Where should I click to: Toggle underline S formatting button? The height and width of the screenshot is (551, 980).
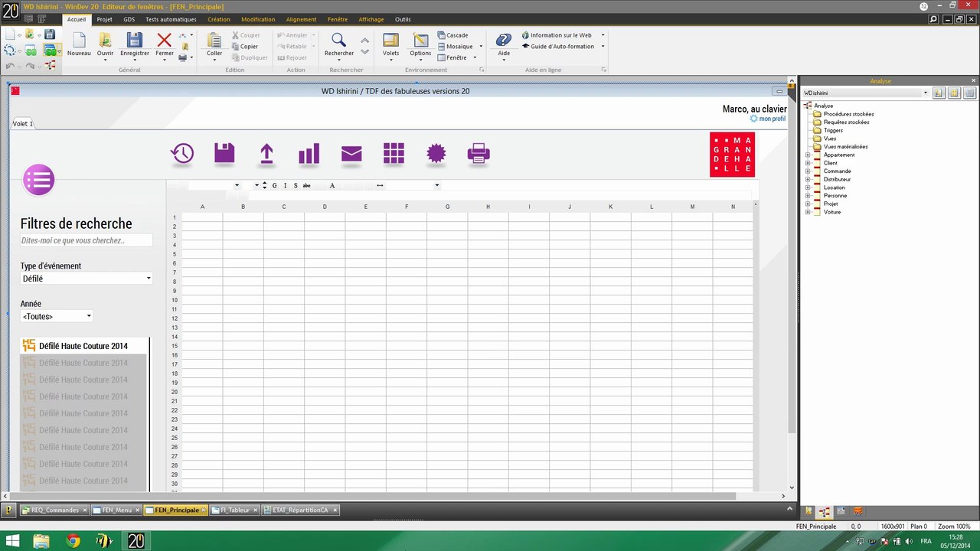click(296, 186)
